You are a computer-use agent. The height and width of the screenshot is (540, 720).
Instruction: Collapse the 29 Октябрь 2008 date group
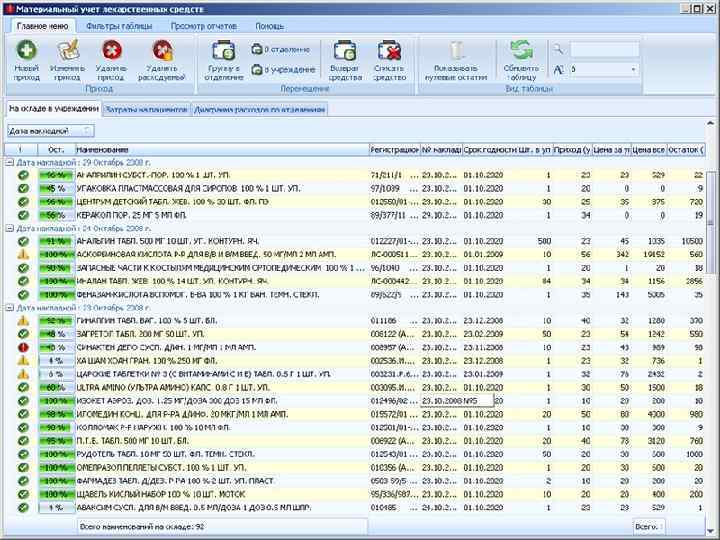(10, 162)
